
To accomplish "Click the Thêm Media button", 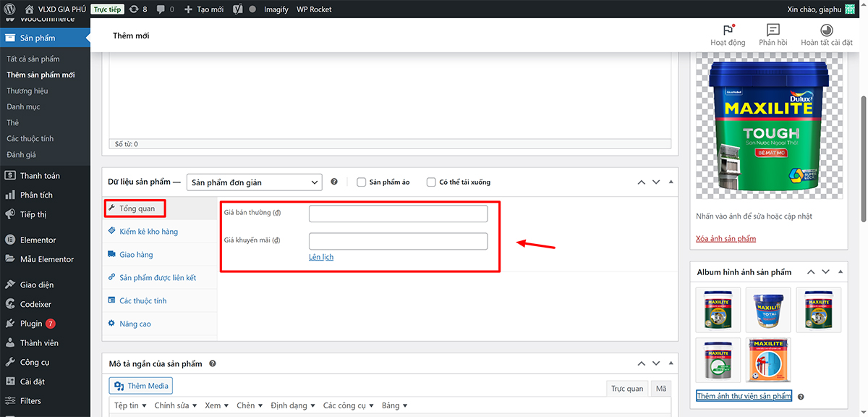I will [141, 386].
